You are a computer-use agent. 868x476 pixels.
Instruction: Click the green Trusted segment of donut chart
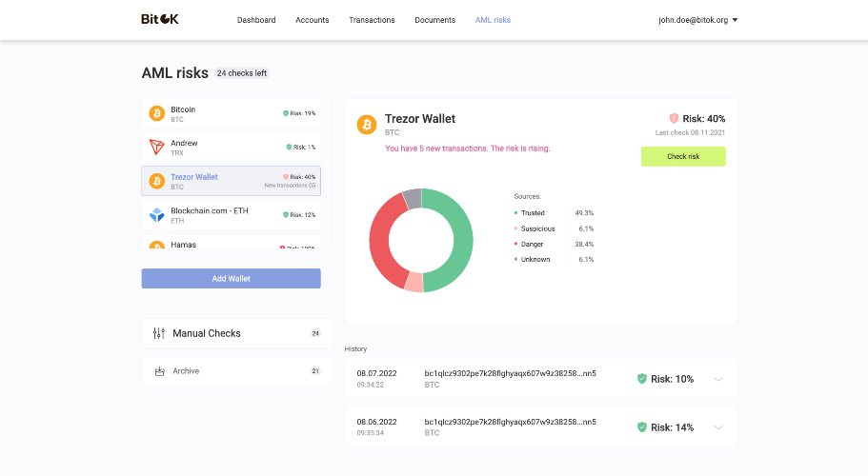pyautogui.click(x=463, y=241)
